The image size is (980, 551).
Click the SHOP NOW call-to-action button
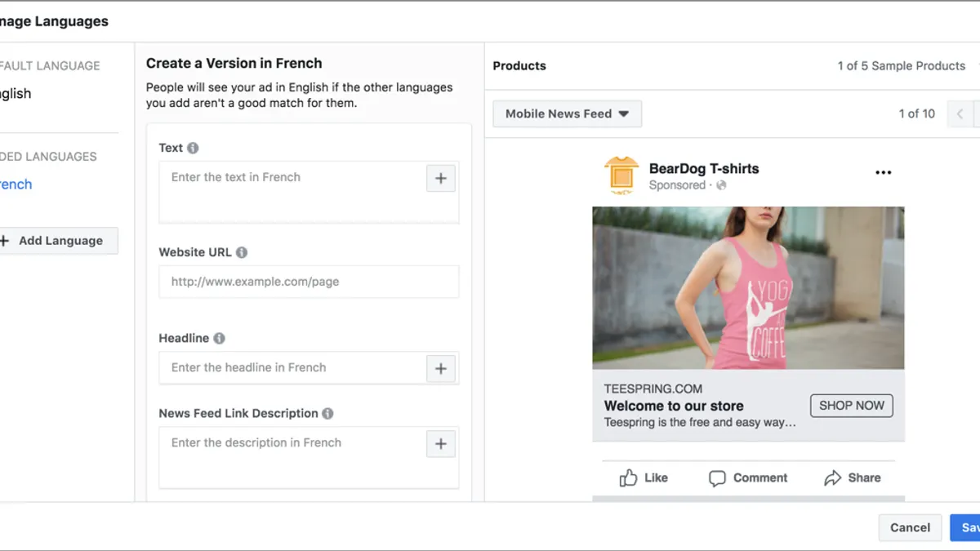[x=852, y=406]
